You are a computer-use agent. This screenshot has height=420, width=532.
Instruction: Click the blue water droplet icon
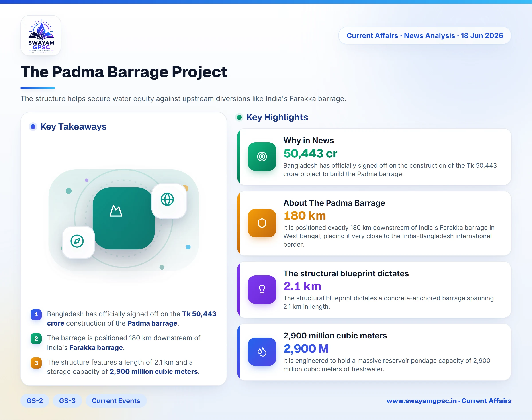tap(262, 352)
